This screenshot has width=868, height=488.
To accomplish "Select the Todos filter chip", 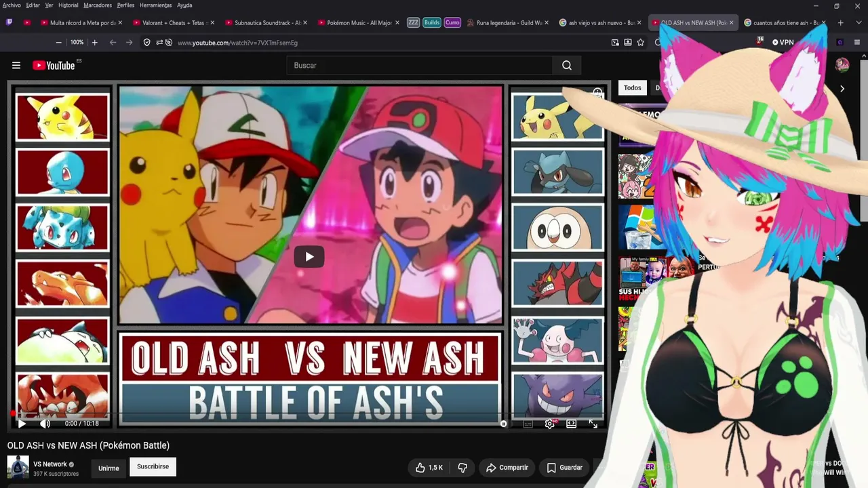I will point(633,88).
